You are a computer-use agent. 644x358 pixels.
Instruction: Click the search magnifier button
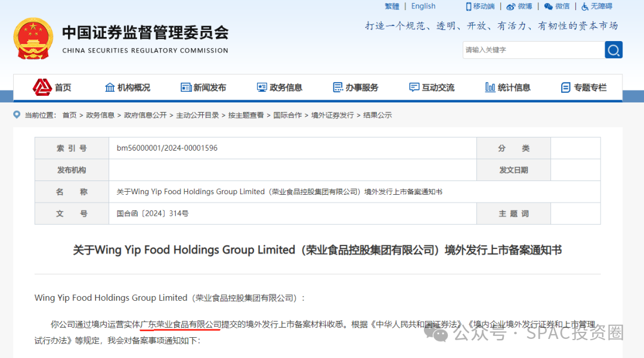pos(614,50)
